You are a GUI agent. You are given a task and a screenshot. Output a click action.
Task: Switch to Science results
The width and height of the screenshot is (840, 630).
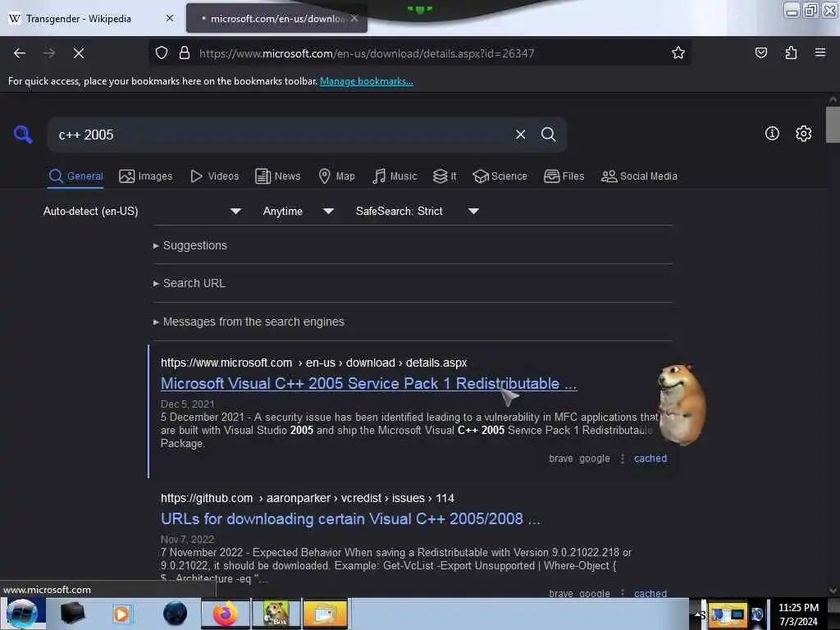[x=500, y=176]
